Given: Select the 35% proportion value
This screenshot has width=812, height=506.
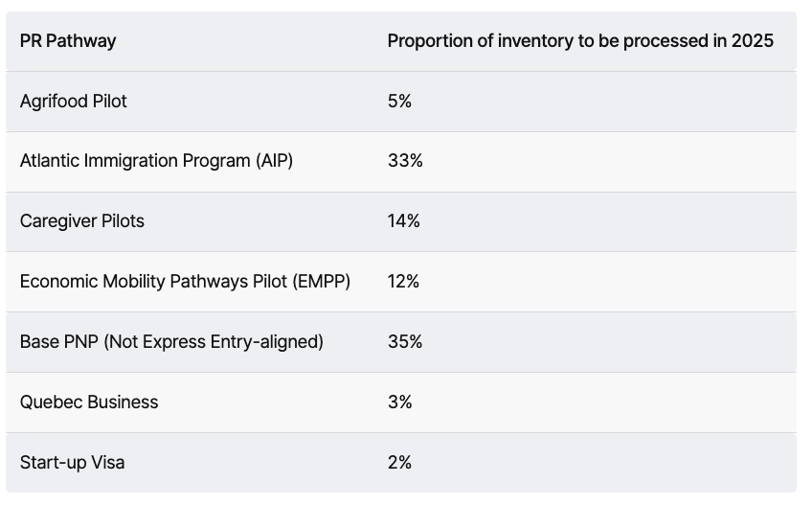Looking at the screenshot, I should point(405,342).
